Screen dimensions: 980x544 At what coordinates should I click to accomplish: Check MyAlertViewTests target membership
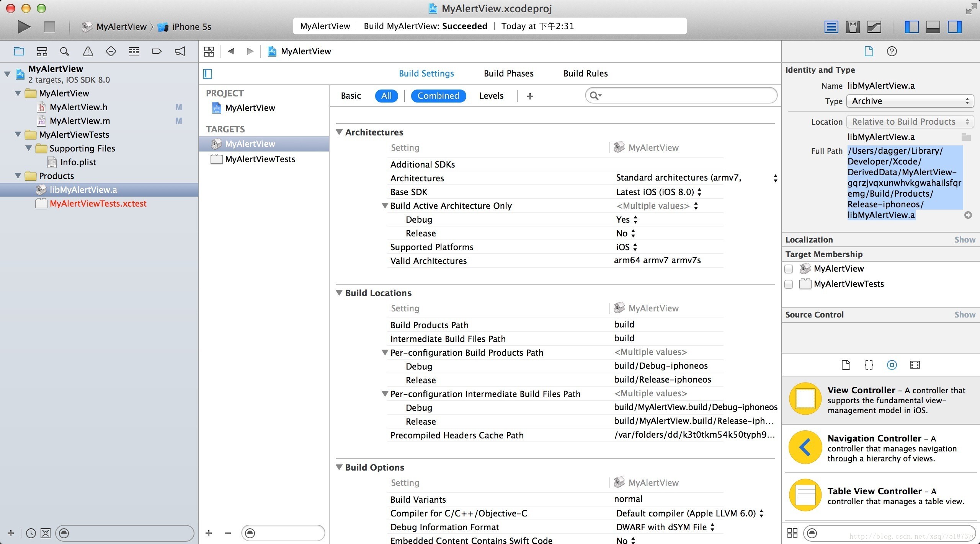(x=789, y=284)
